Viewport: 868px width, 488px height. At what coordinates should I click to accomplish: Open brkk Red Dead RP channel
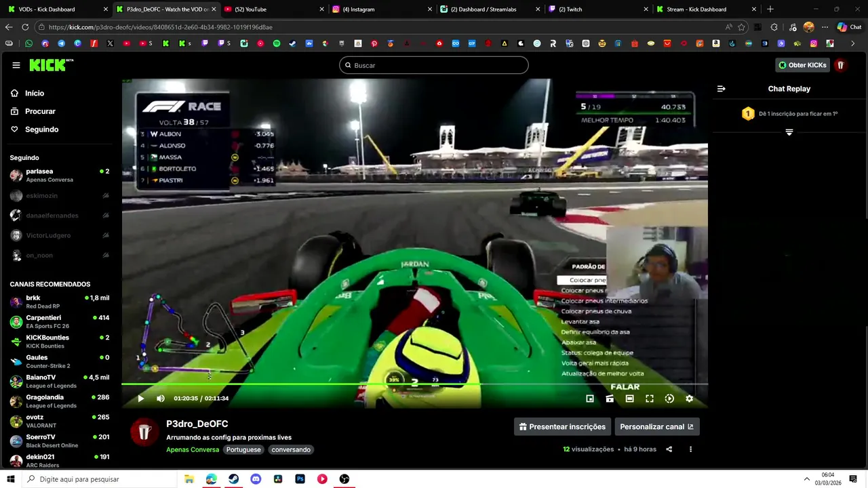click(x=60, y=302)
